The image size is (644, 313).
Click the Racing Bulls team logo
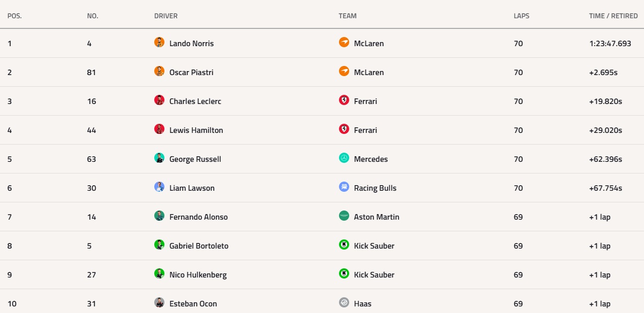tap(344, 187)
